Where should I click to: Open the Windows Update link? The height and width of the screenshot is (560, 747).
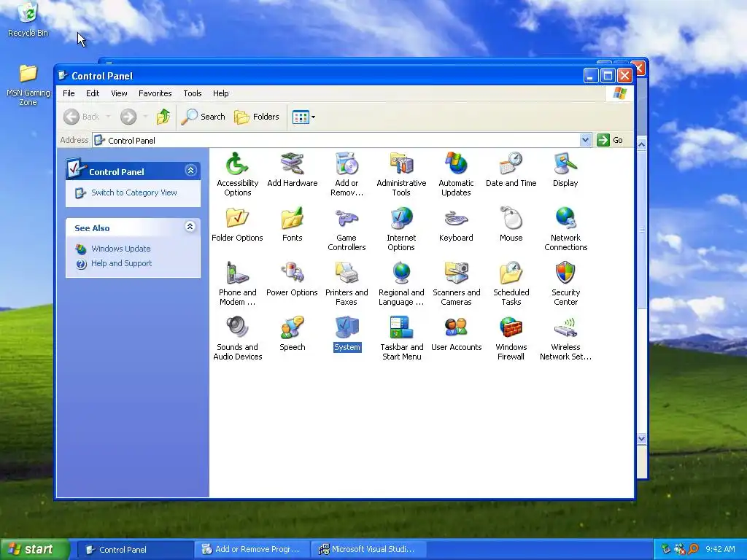tap(120, 249)
